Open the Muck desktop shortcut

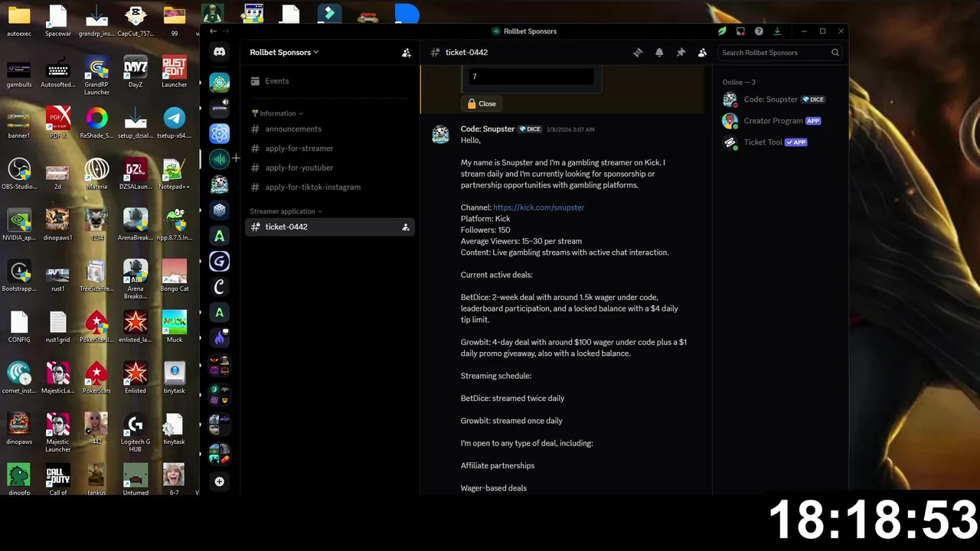(x=175, y=326)
